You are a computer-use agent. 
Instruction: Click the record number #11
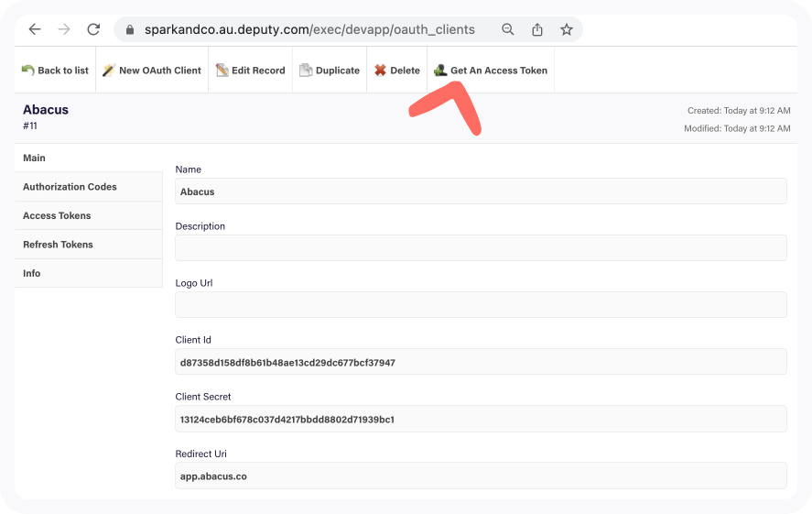point(30,126)
